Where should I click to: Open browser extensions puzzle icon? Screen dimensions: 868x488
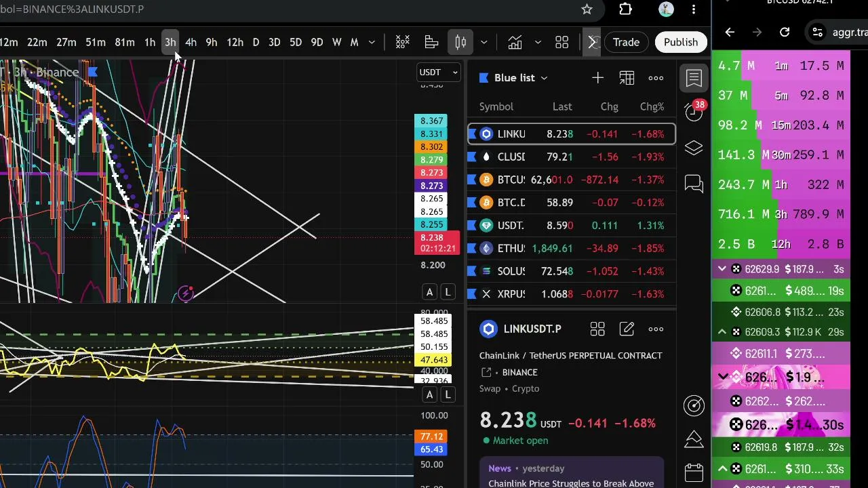[x=625, y=9]
